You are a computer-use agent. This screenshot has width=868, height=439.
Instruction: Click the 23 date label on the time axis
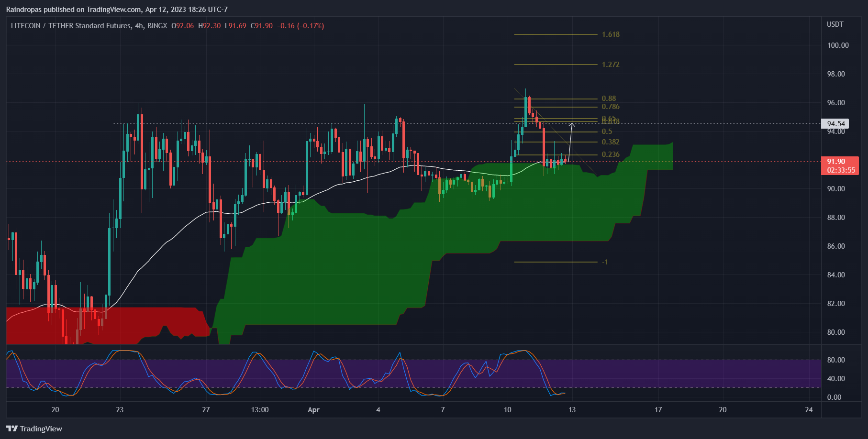pos(120,410)
